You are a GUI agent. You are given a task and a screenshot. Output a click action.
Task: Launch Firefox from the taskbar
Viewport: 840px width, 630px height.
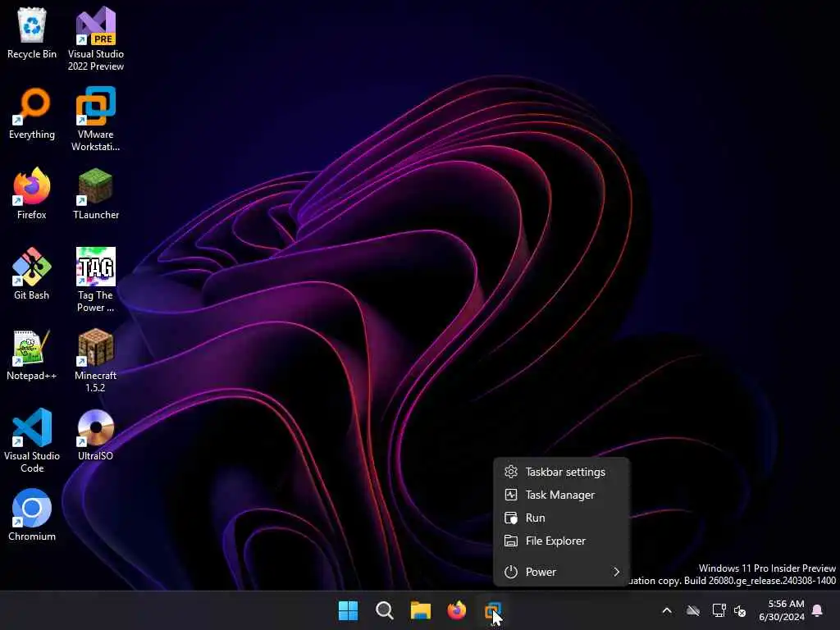point(457,610)
